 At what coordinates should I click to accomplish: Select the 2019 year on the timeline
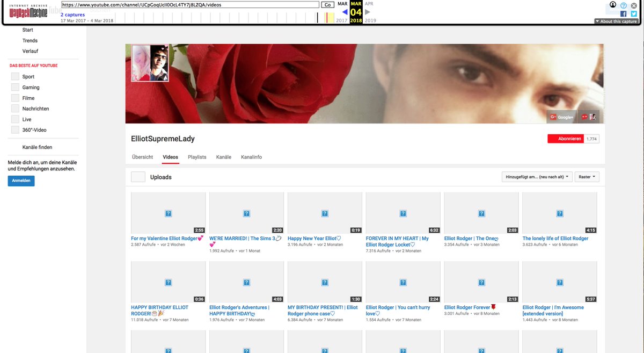click(x=370, y=20)
